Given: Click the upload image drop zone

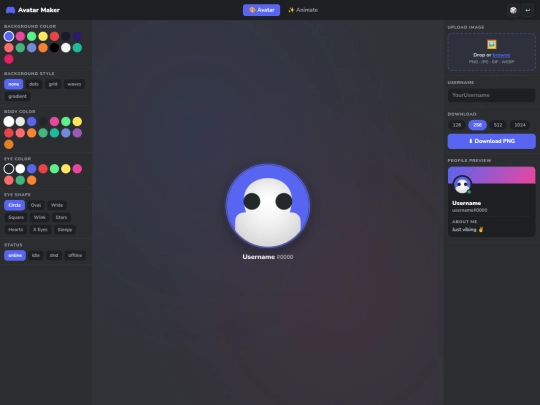Looking at the screenshot, I should (x=491, y=52).
